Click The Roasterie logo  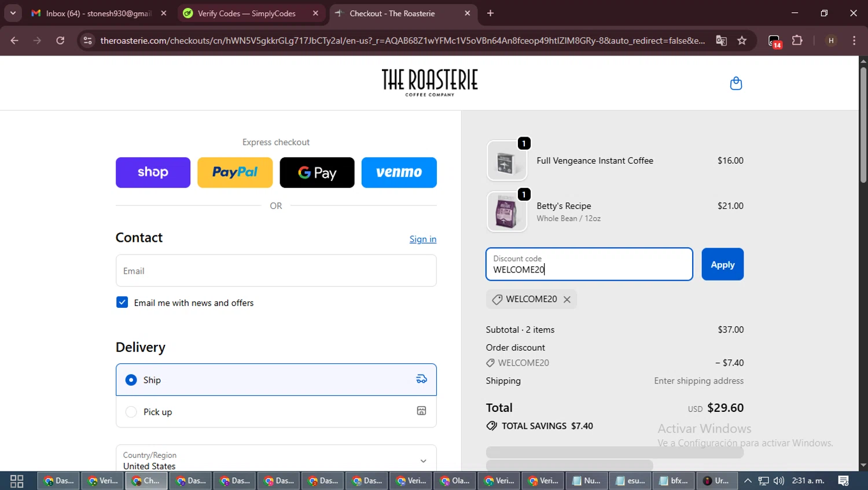click(430, 82)
